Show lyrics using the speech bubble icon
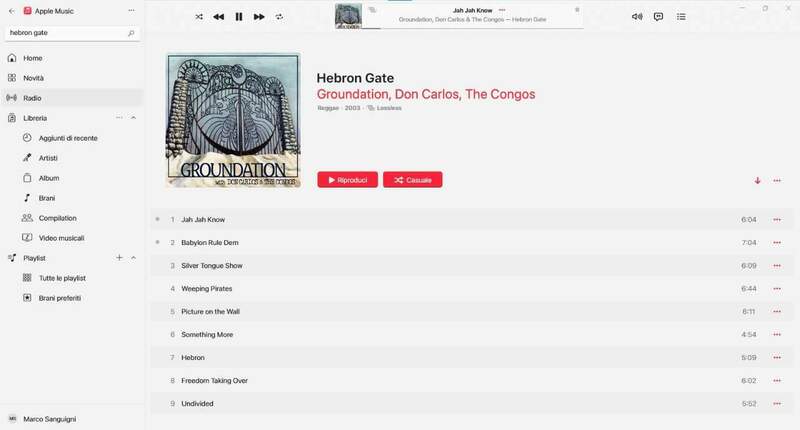 (659, 17)
